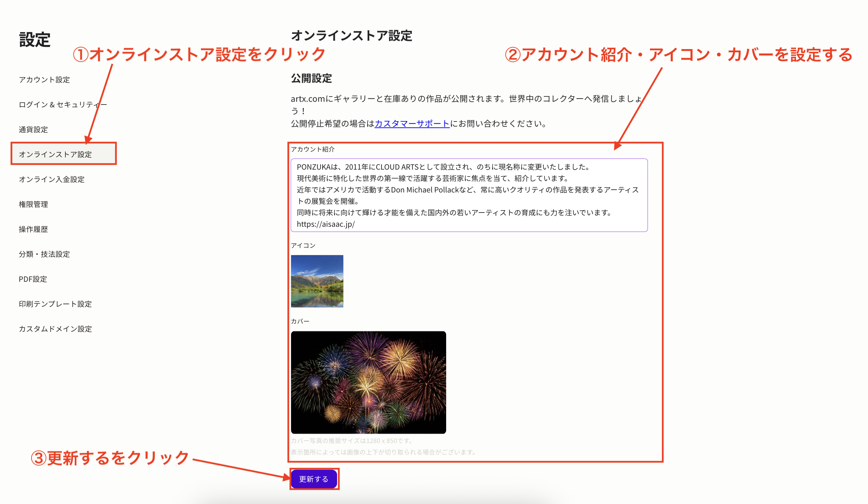Open 操作履歴 from the sidebar
Image resolution: width=868 pixels, height=504 pixels.
click(x=34, y=229)
